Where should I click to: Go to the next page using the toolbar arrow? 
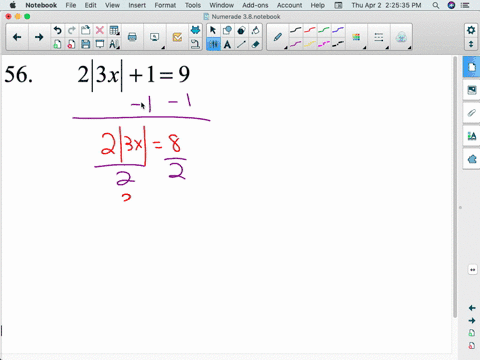point(39,37)
